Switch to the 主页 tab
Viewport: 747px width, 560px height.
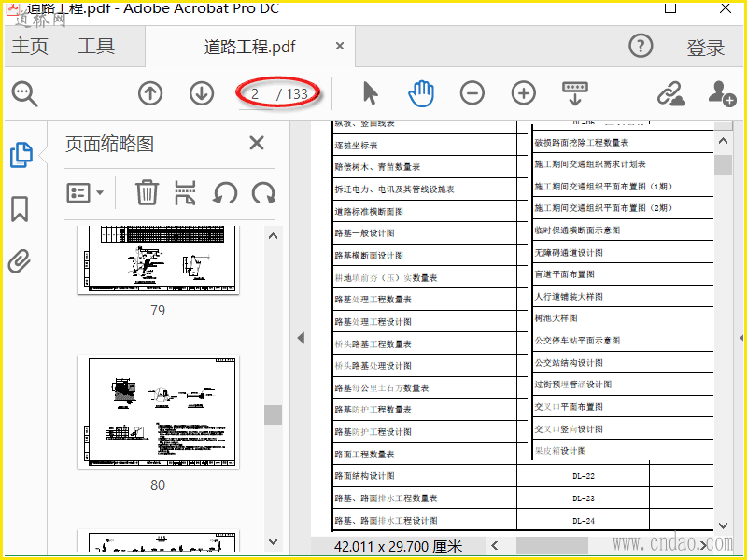[30, 46]
